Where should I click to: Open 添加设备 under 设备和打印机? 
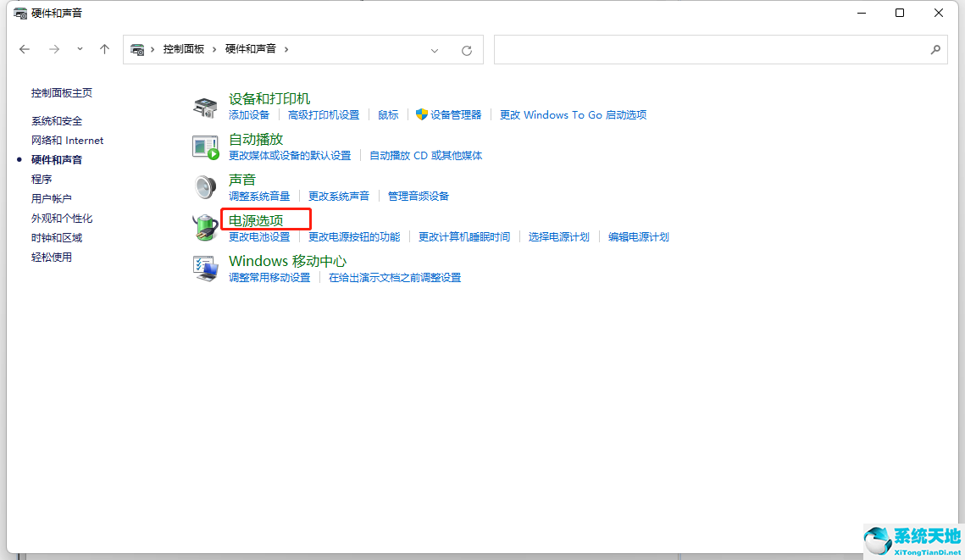pyautogui.click(x=248, y=114)
